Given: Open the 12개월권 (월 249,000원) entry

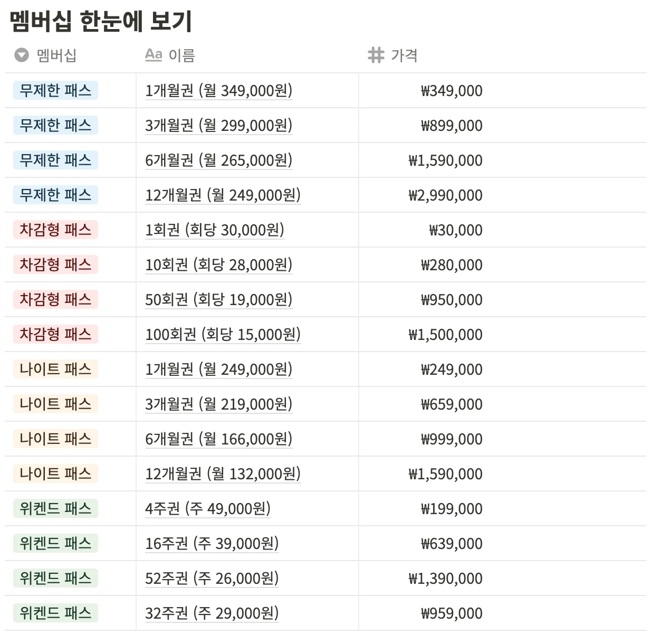Looking at the screenshot, I should click(x=223, y=195).
